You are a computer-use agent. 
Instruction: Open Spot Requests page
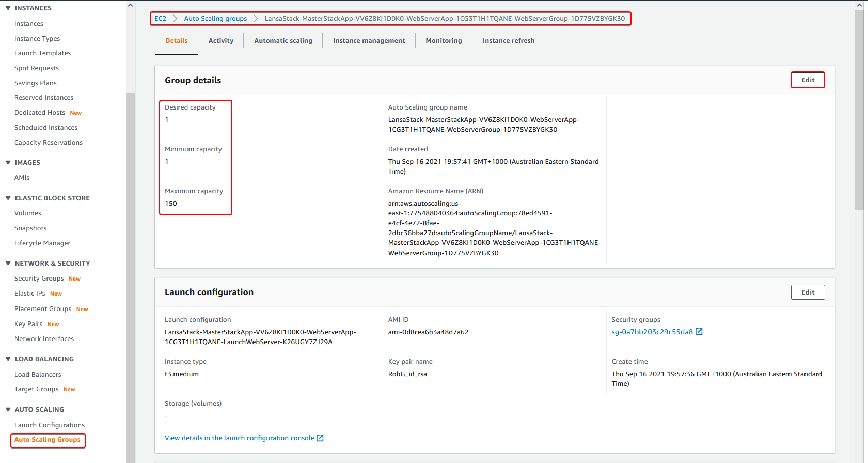point(37,68)
